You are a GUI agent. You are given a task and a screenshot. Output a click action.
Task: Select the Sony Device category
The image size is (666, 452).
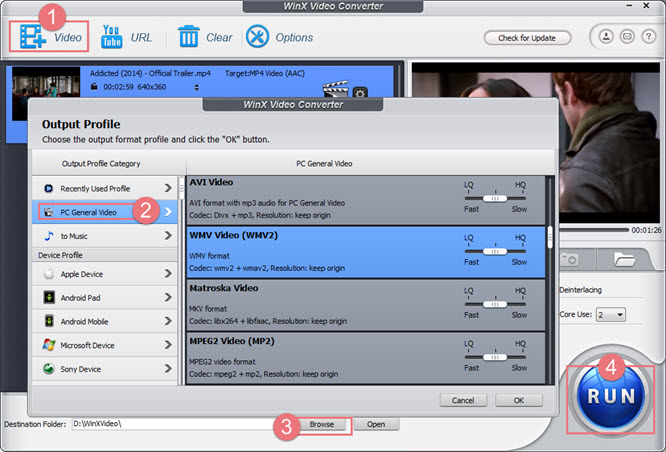tap(105, 369)
